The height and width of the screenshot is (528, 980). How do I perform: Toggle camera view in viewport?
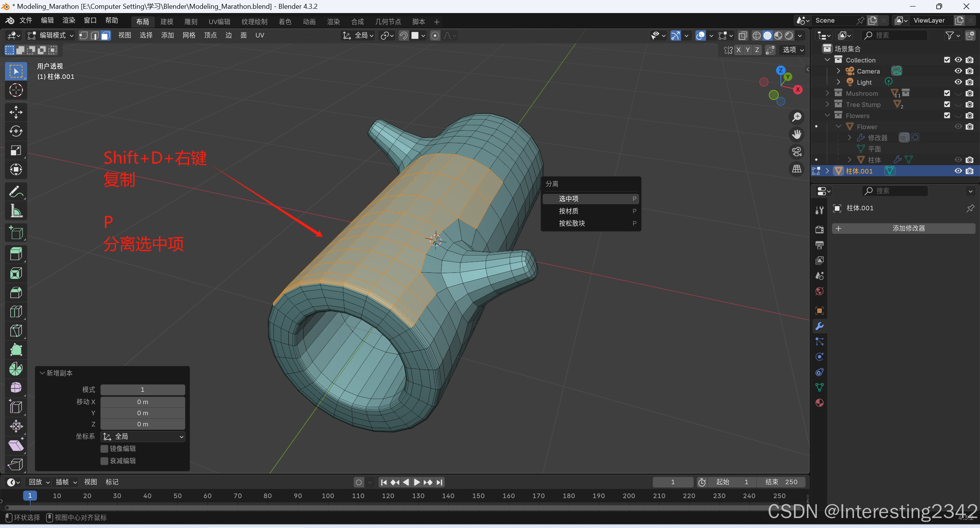[x=797, y=152]
